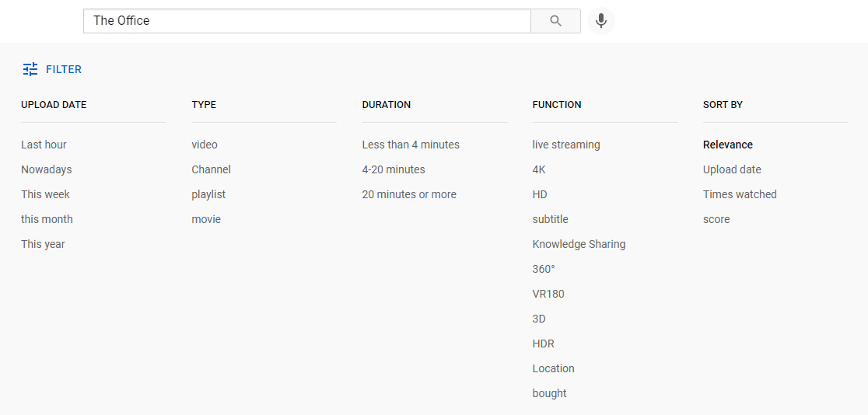Click the search magnifier button
Image resolution: width=868 pixels, height=415 pixels.
pyautogui.click(x=556, y=21)
